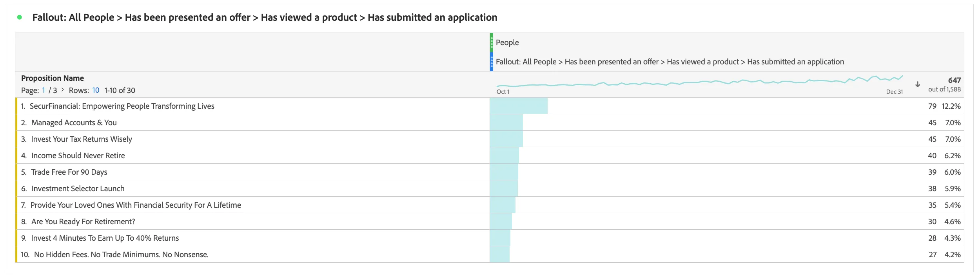Click the green panel status dot
Viewport: 980px width, 278px height.
click(20, 17)
